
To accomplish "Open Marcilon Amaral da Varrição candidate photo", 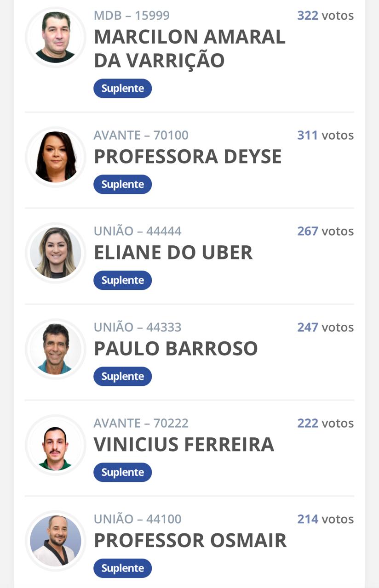I will pyautogui.click(x=56, y=37).
